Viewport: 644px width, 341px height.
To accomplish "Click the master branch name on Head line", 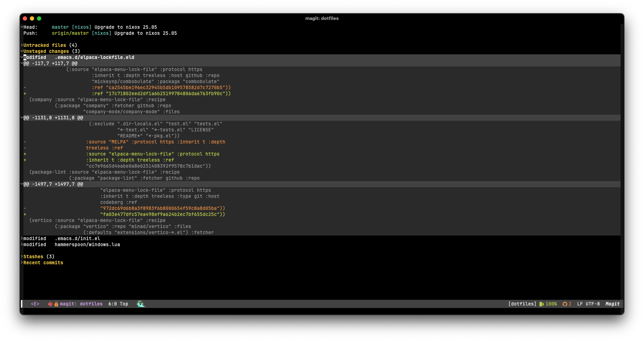I will pos(60,27).
